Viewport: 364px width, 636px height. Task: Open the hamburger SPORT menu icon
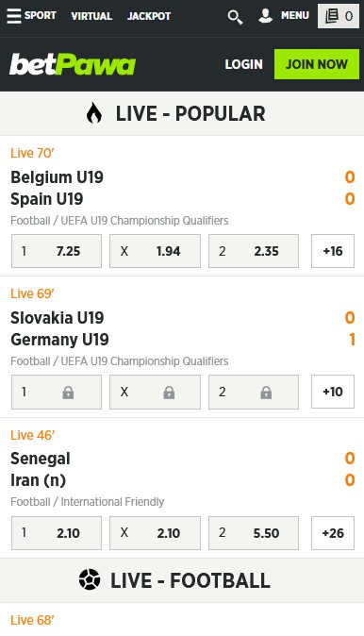pyautogui.click(x=14, y=16)
